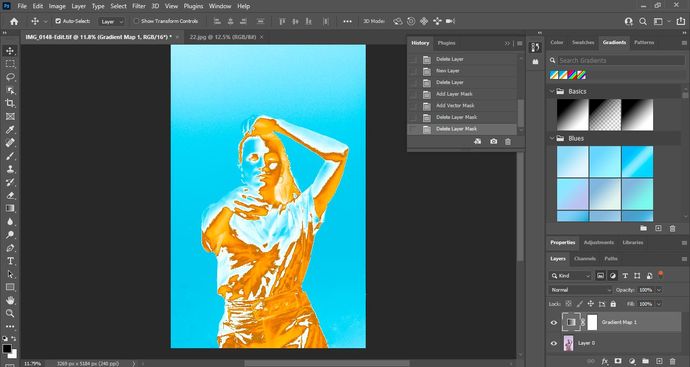Enable Show Transform Controls checkbox
Image resolution: width=690 pixels, height=367 pixels.
(136, 21)
